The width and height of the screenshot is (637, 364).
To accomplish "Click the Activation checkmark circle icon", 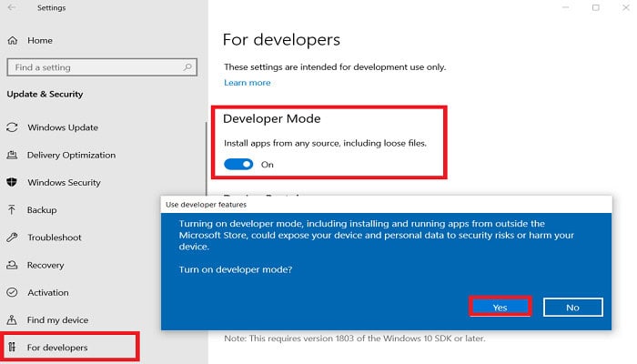I will tap(12, 292).
